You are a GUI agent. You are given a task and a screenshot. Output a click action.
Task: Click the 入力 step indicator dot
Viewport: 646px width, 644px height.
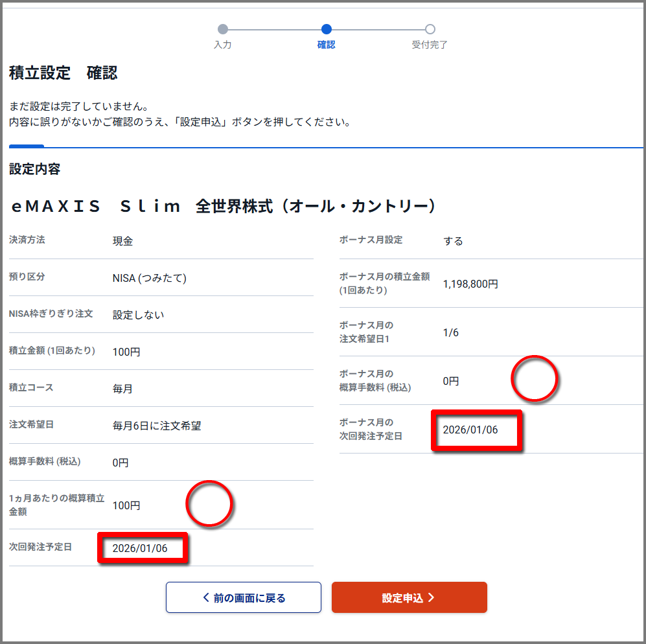224,29
